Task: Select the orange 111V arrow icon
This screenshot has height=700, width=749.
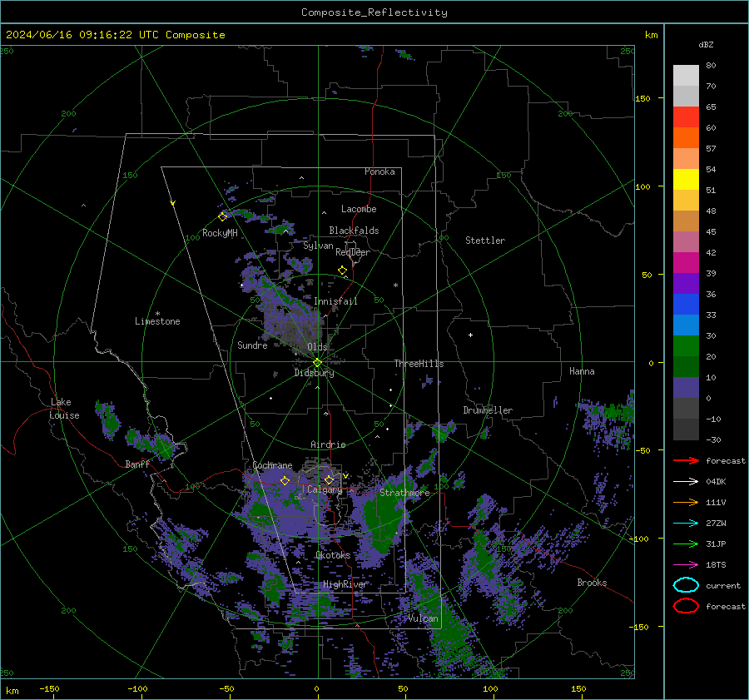Action: [x=686, y=502]
